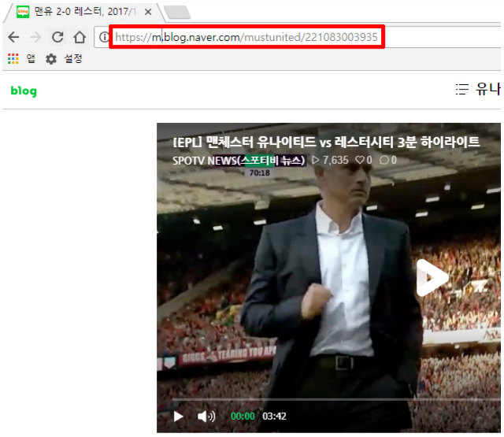The image size is (504, 437).
Task: Close the 맨유 2-0 레스터 tab
Action: [x=148, y=12]
